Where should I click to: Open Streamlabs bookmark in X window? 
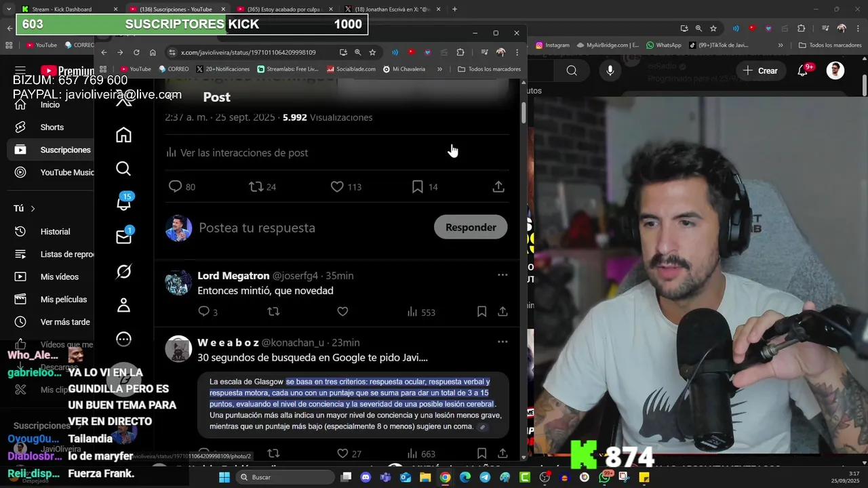[x=288, y=69]
